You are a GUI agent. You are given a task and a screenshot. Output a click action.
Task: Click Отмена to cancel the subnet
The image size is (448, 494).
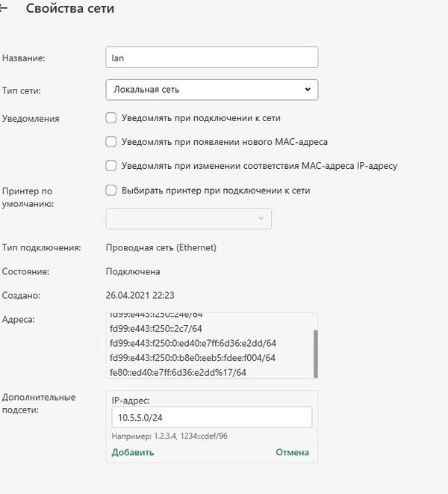292,452
